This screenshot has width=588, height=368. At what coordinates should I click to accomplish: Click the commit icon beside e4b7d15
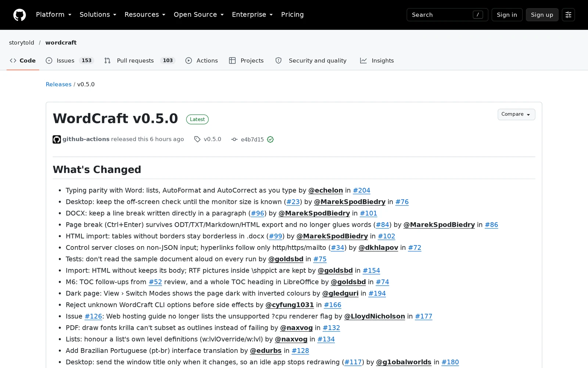[x=234, y=139]
